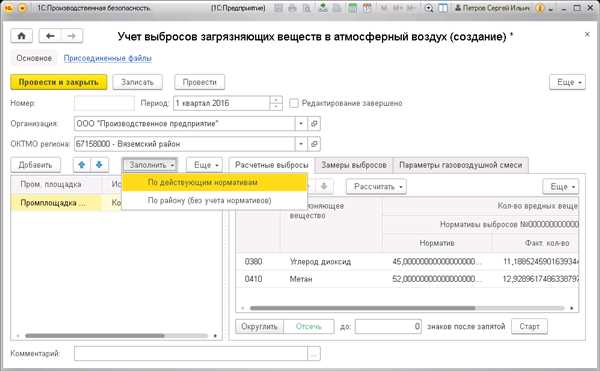This screenshot has width=600, height=371.
Task: Switch to Расчетные выбросы tab
Action: click(272, 165)
